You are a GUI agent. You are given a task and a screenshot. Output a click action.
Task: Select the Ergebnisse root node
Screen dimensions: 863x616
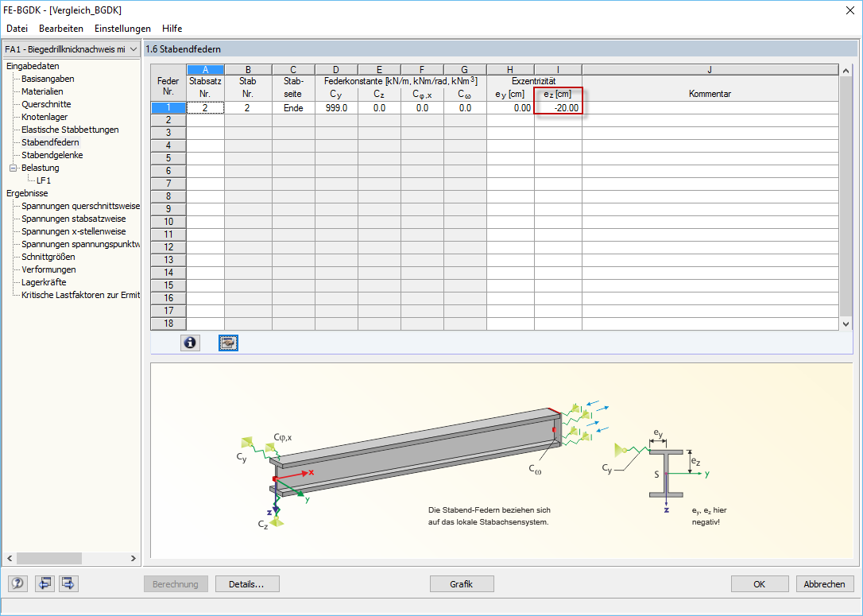coord(27,193)
